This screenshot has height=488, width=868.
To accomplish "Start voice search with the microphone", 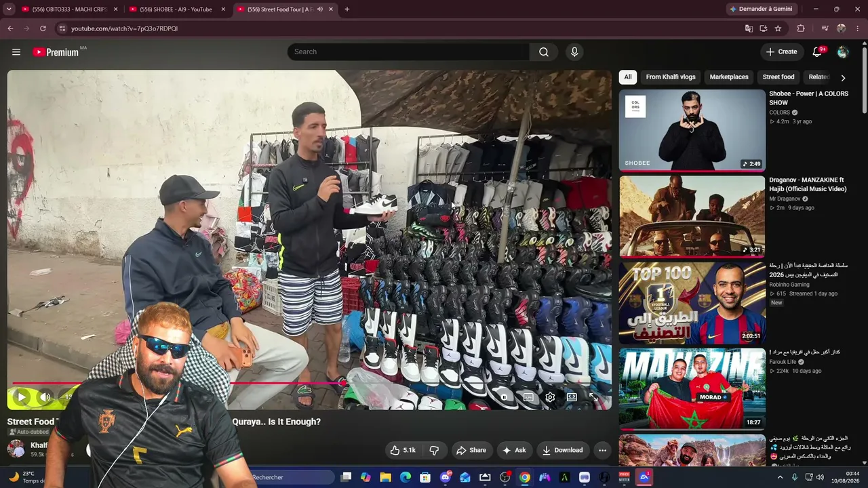I will [574, 52].
